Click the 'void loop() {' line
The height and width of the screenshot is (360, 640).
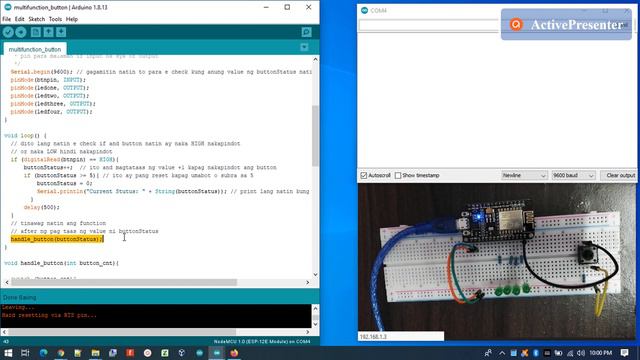point(25,136)
